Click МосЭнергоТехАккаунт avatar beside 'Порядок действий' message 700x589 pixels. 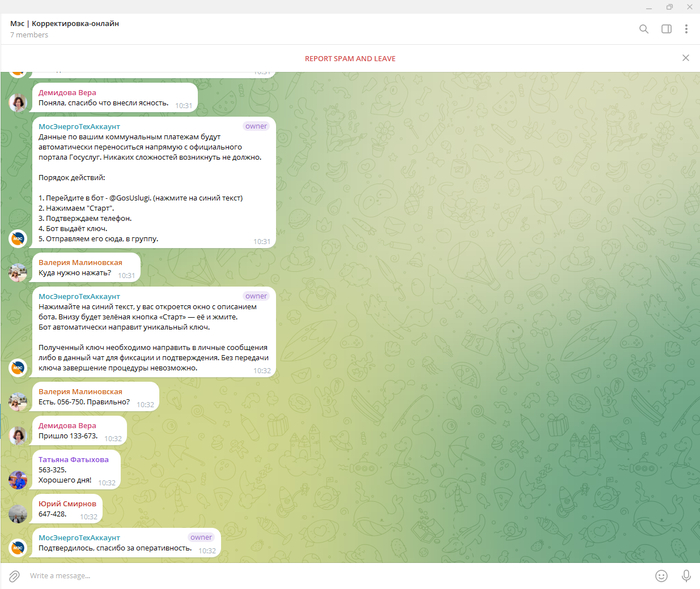pyautogui.click(x=18, y=238)
